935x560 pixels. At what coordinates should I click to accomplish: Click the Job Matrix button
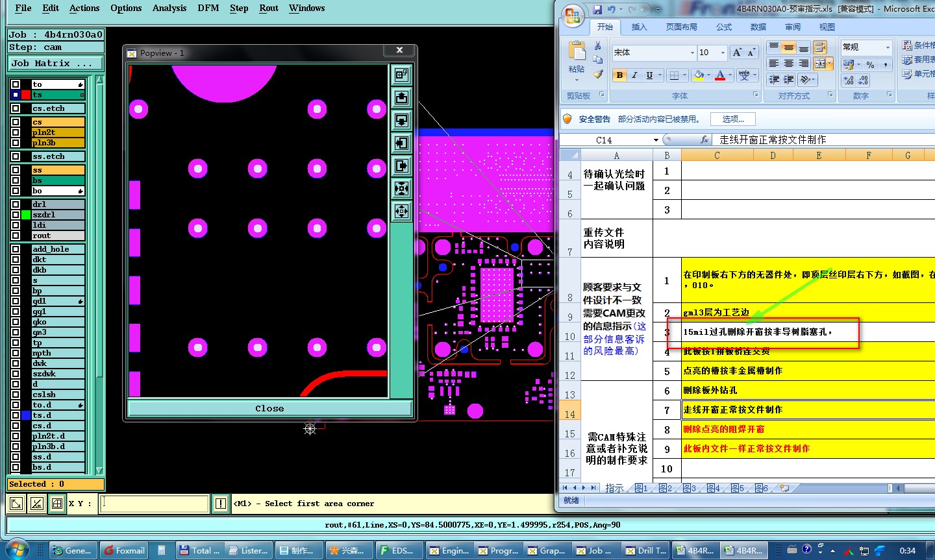[x=55, y=63]
